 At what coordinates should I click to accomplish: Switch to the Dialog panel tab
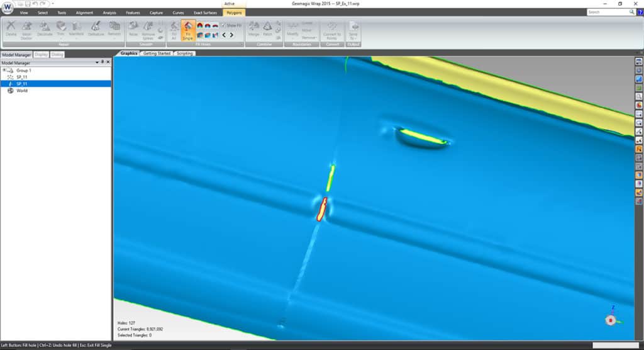(57, 54)
